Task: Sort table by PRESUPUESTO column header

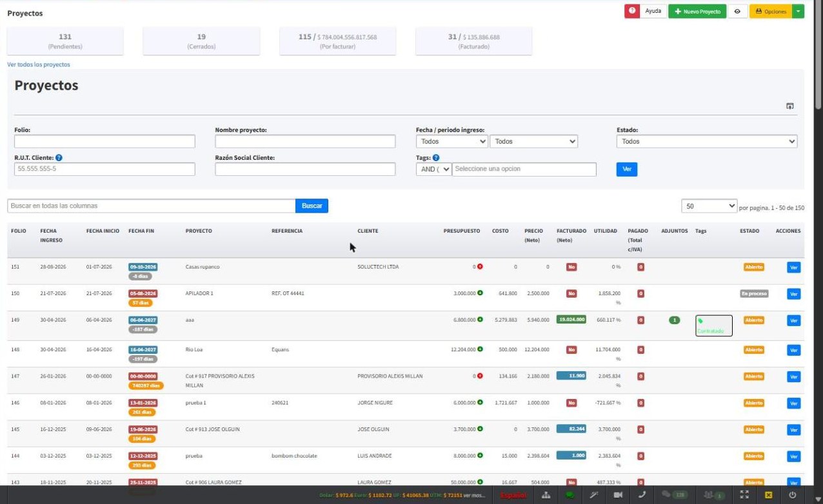Action: click(x=462, y=231)
